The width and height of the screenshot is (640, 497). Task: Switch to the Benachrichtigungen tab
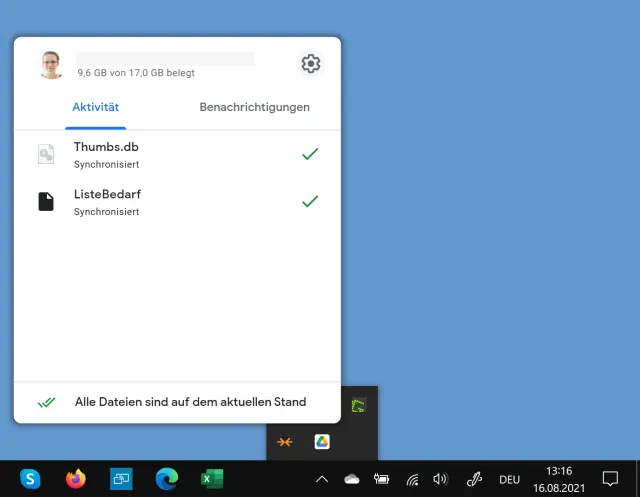(x=254, y=107)
